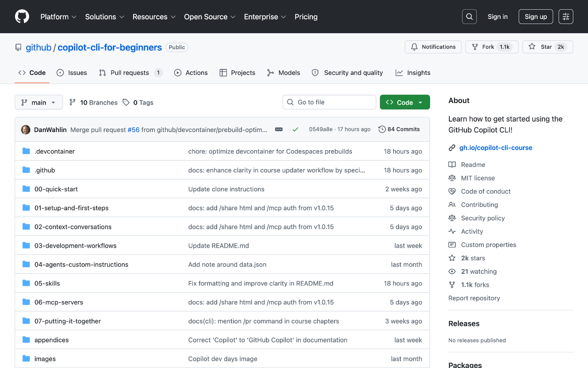Click the 00-quick-start folder icon
The width and height of the screenshot is (588, 368).
(x=26, y=189)
